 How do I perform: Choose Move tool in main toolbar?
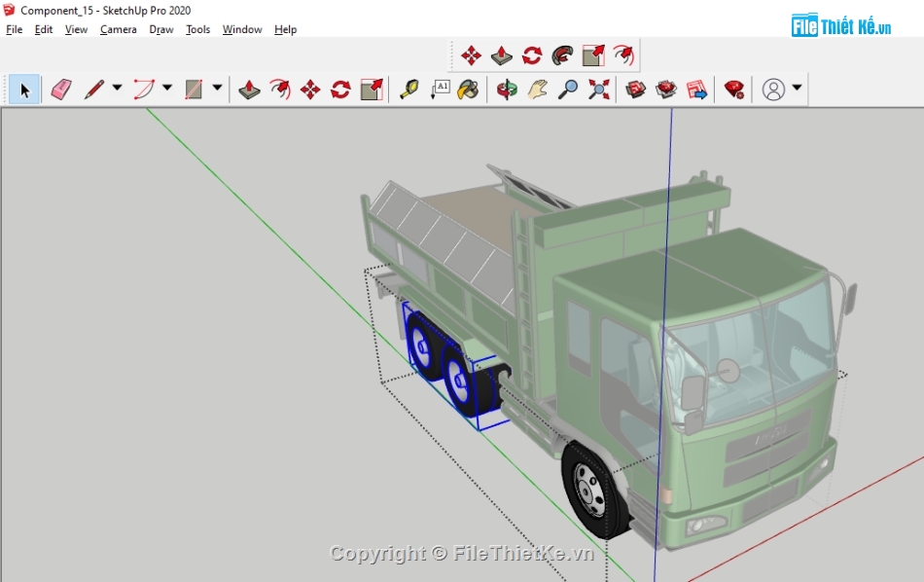310,90
